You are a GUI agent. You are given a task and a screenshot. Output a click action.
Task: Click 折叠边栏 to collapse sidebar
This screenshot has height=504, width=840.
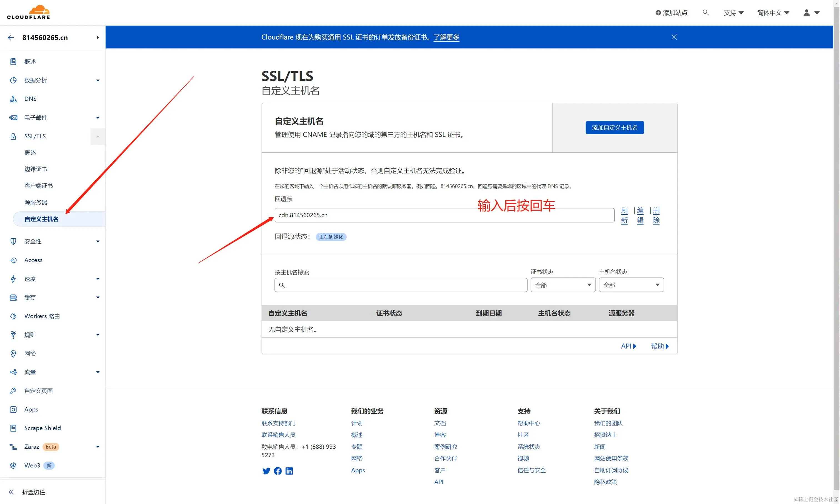click(x=33, y=492)
